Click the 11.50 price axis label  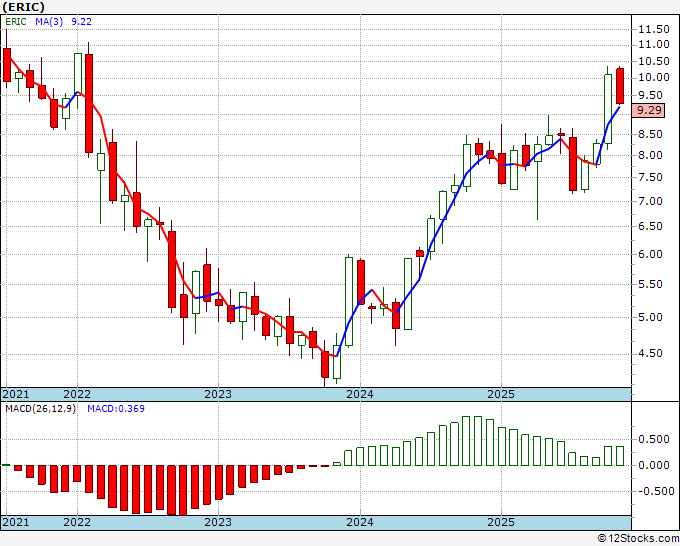tap(654, 29)
